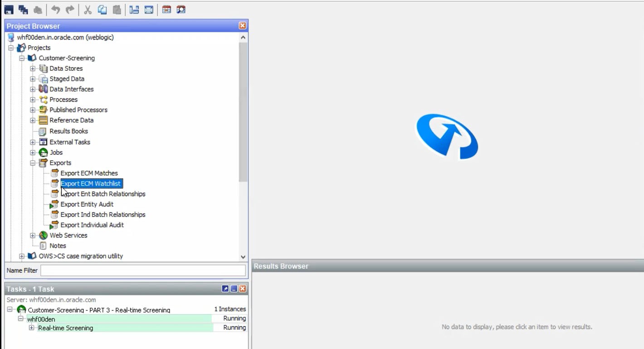Minimize the Tasks panel
The height and width of the screenshot is (349, 644).
click(234, 289)
